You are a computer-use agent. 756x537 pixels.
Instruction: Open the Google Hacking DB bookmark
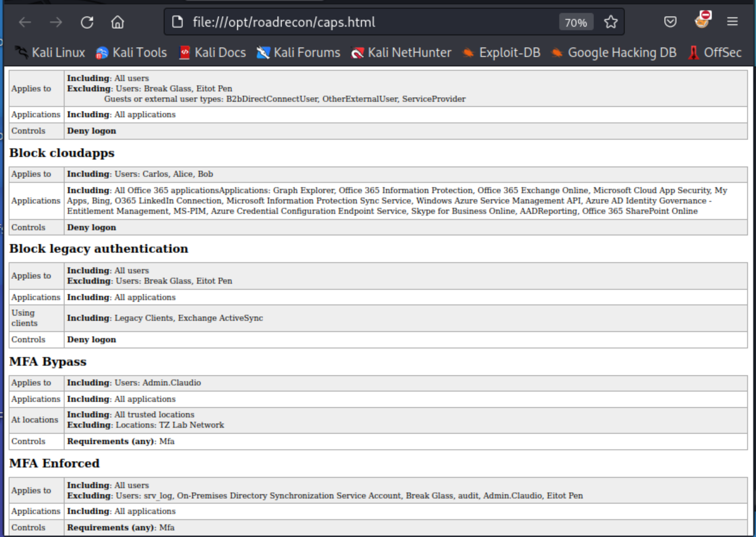[x=614, y=53]
